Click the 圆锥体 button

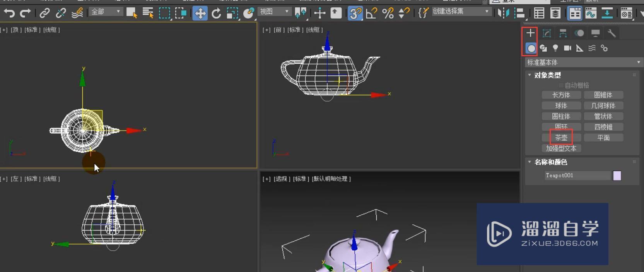pyautogui.click(x=603, y=95)
